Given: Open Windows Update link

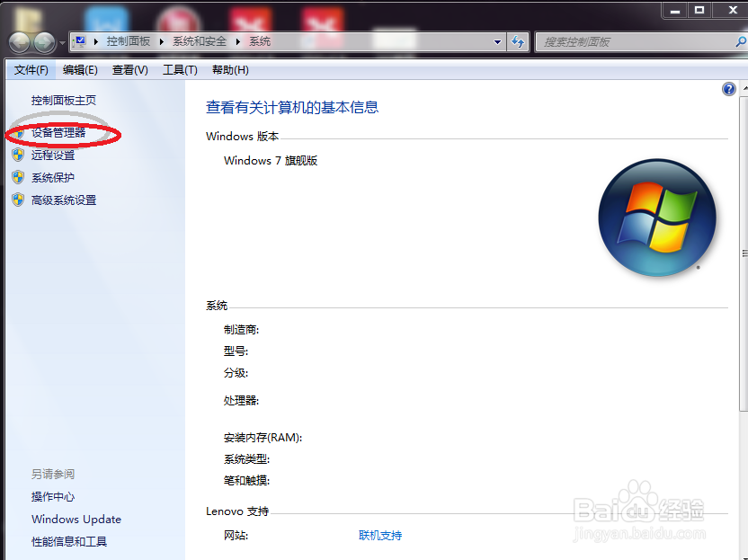Looking at the screenshot, I should click(76, 519).
